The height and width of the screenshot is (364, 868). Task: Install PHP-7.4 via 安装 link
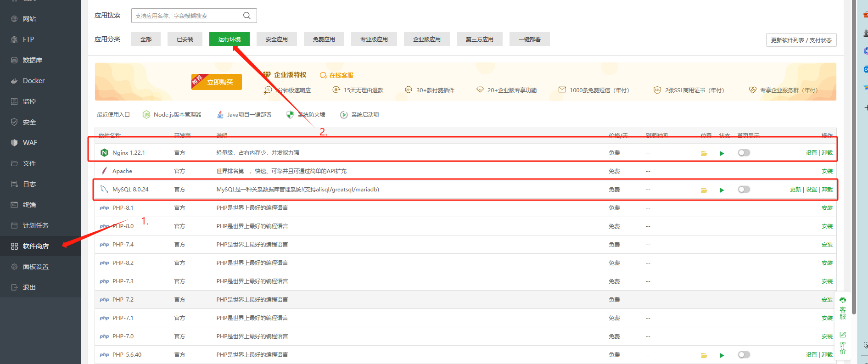pos(827,244)
